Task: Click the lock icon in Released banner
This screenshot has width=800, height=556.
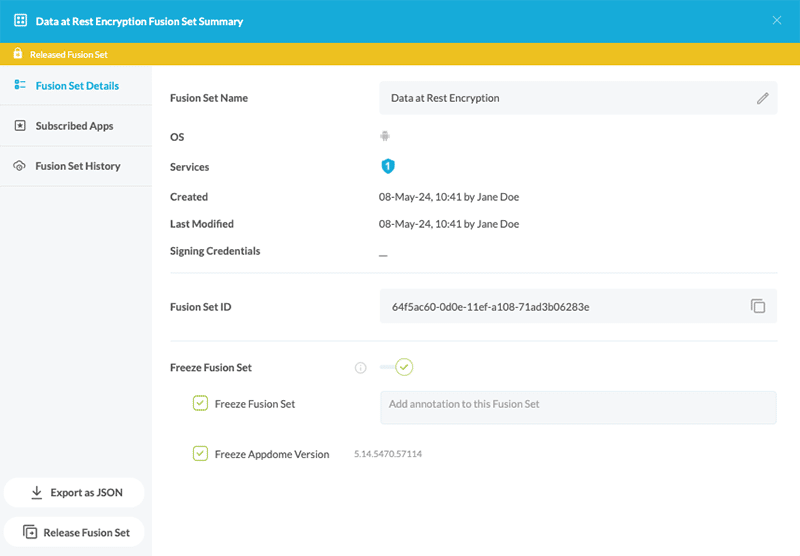Action: point(17,54)
